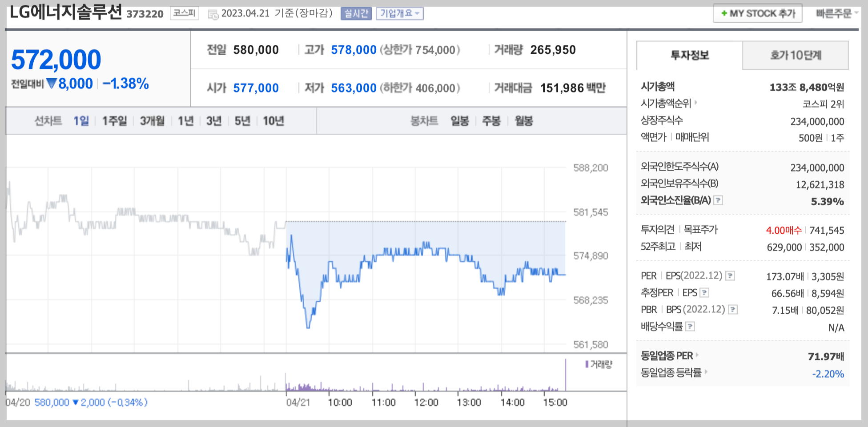
Task: Click 4.00매수 investment opinion
Action: point(784,230)
